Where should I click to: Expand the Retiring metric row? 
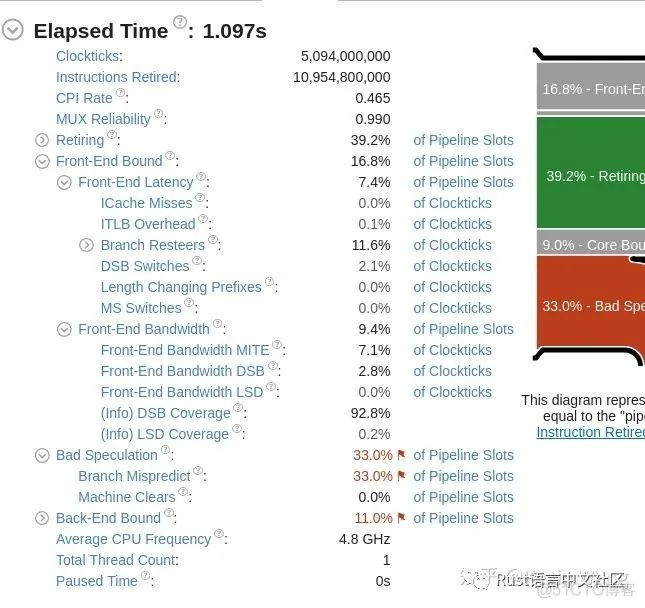click(42, 140)
